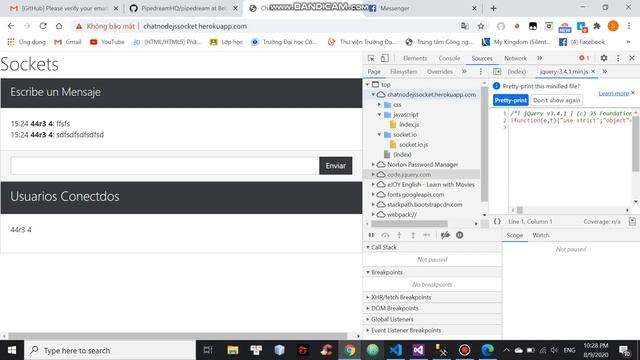
Task: Switch to the Elements panel
Action: point(415,58)
